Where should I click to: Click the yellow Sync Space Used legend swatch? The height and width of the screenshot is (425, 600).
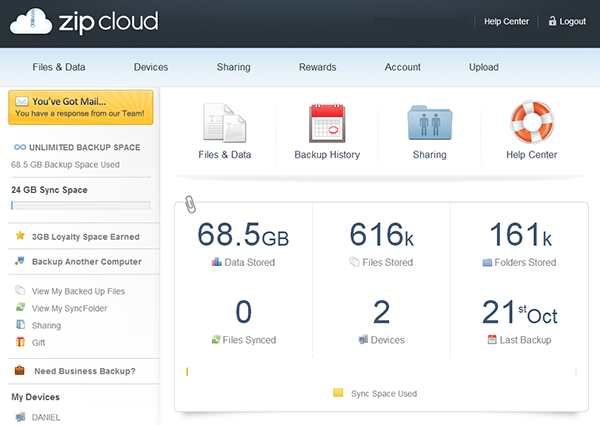(338, 392)
